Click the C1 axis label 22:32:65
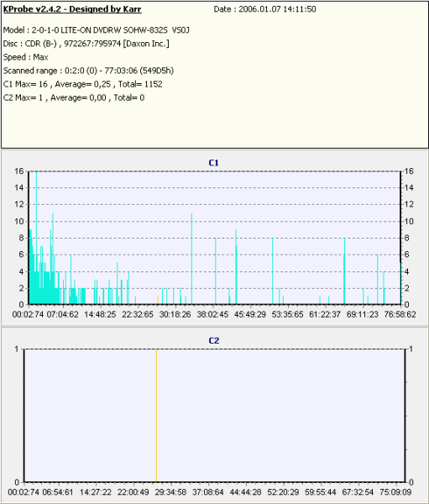The width and height of the screenshot is (429, 504). [x=138, y=314]
